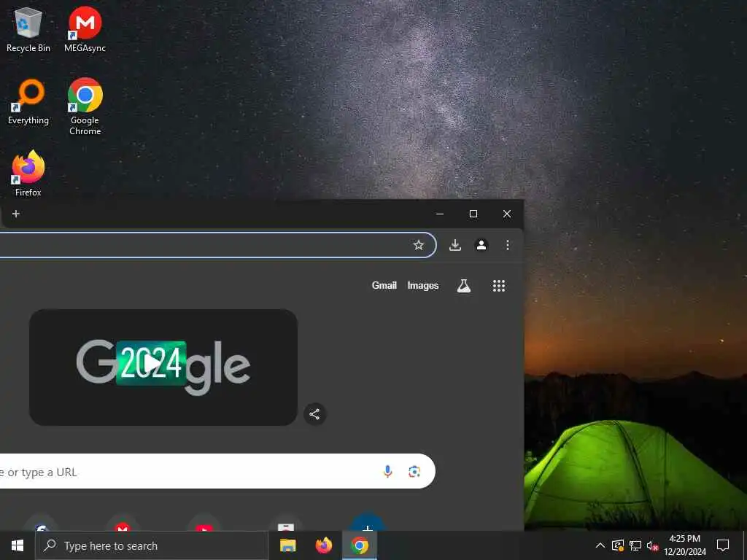Open a new tab in Chrome

tap(16, 214)
